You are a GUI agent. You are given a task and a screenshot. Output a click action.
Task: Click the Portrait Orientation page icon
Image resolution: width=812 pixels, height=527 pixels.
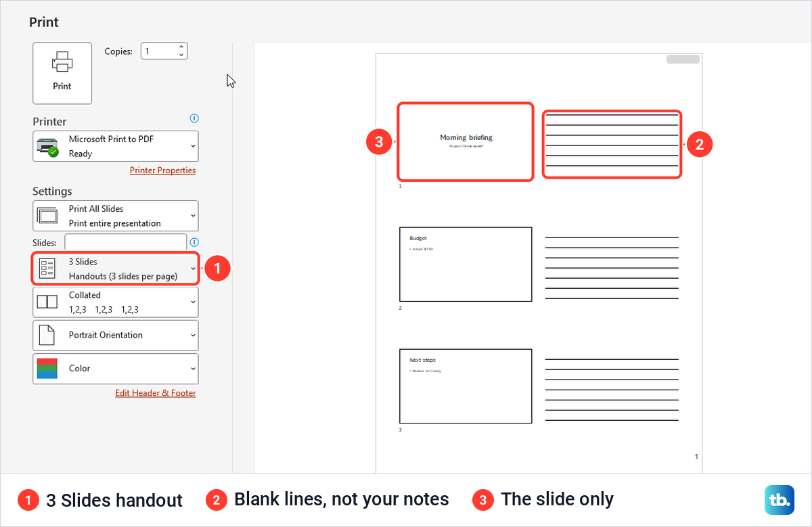click(x=47, y=335)
